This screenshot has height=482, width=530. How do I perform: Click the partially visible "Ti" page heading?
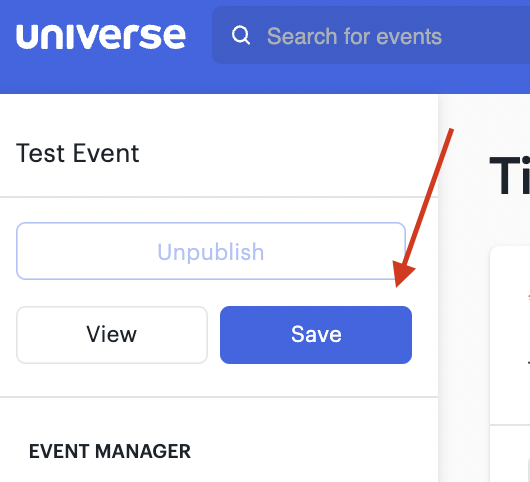[x=509, y=176]
